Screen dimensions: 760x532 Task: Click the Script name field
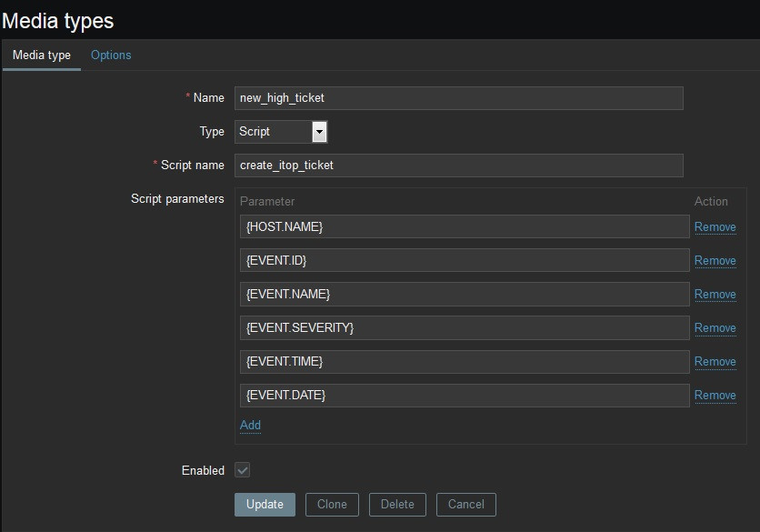tap(458, 165)
